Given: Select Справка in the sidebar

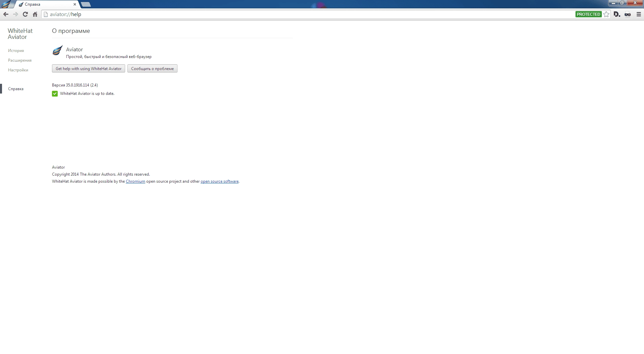Looking at the screenshot, I should click(x=16, y=89).
